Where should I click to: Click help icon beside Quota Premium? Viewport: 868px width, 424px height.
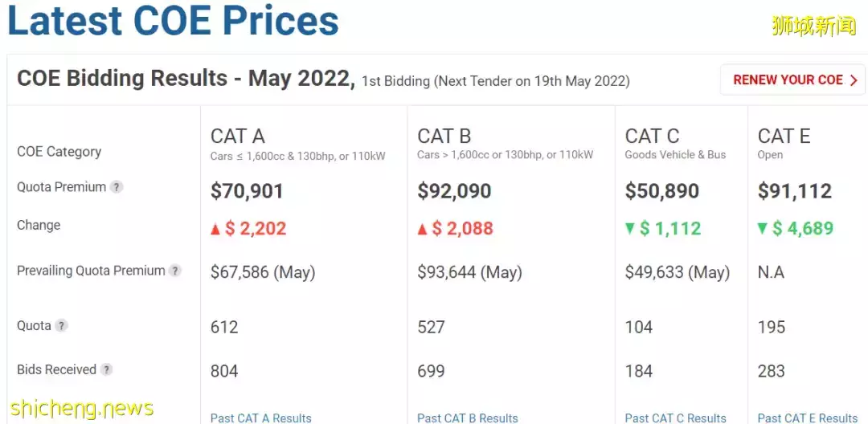[117, 187]
